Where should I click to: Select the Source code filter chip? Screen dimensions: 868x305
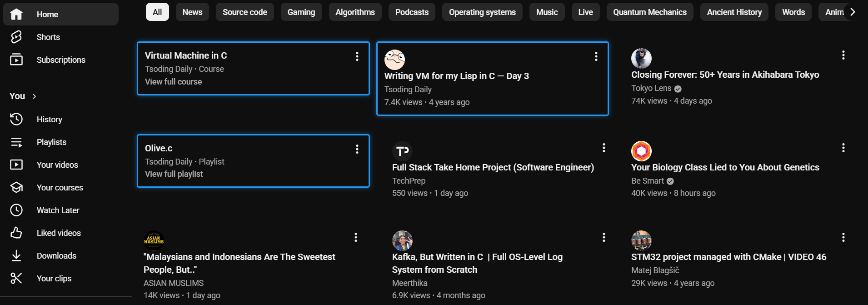coord(244,12)
